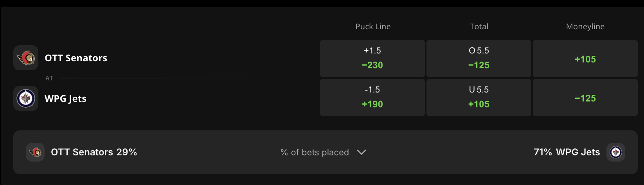The width and height of the screenshot is (644, 185).
Task: Pick the Under 5.5 total at +105
Action: (x=479, y=98)
